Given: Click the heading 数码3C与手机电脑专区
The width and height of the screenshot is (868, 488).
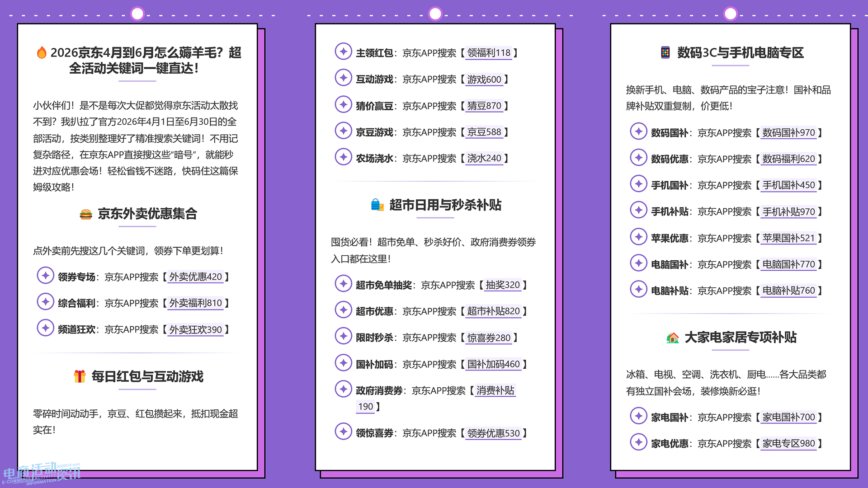Looking at the screenshot, I should click(741, 53).
